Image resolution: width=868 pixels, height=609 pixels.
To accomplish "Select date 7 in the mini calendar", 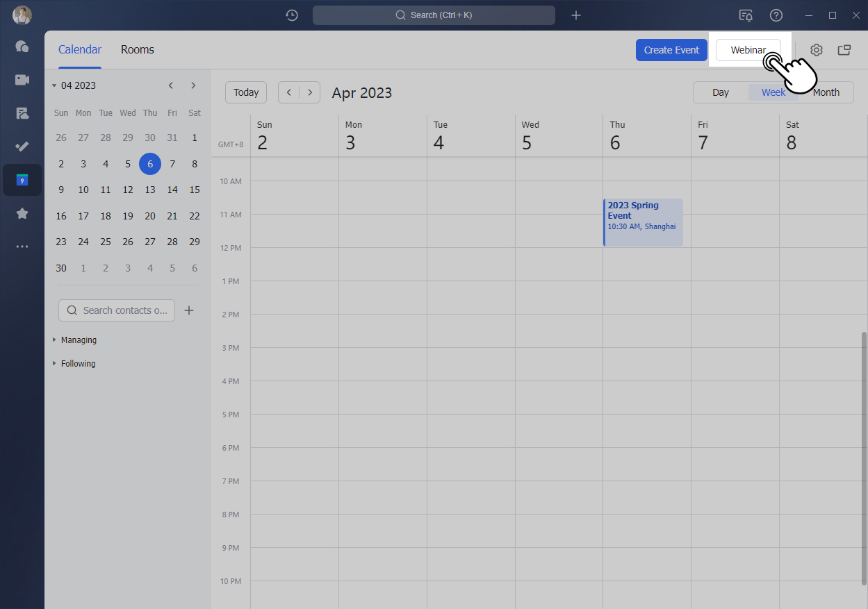I will [x=172, y=164].
